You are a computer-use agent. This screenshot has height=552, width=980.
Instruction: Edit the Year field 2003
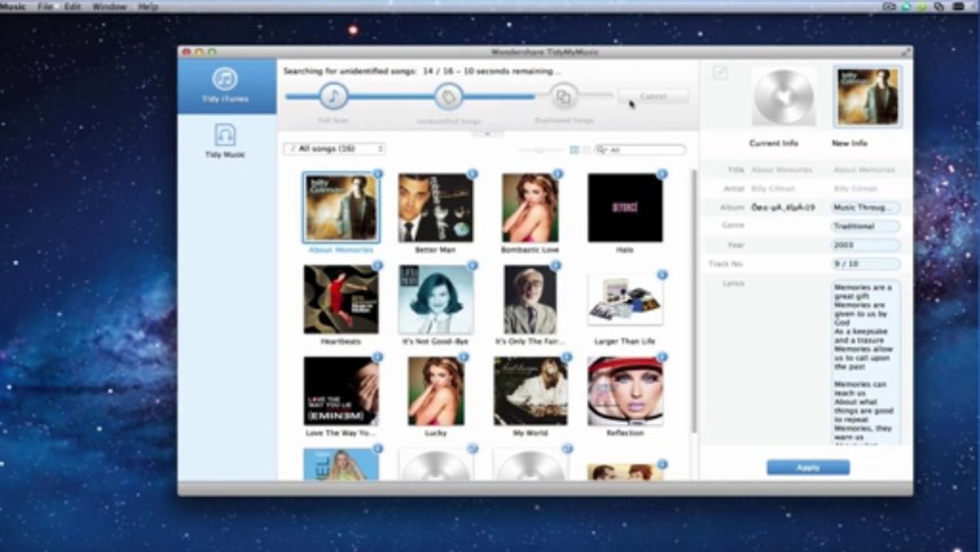[x=866, y=245]
